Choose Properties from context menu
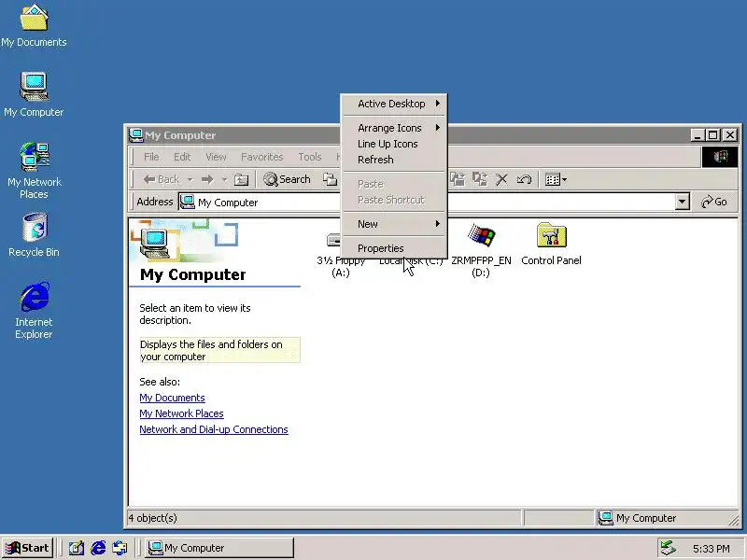This screenshot has height=560, width=747. coord(394,248)
